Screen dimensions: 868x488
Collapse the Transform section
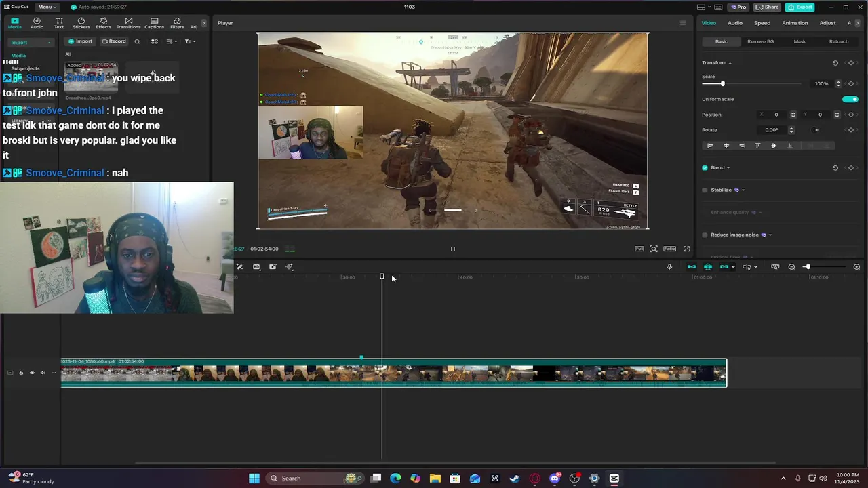[x=730, y=63]
